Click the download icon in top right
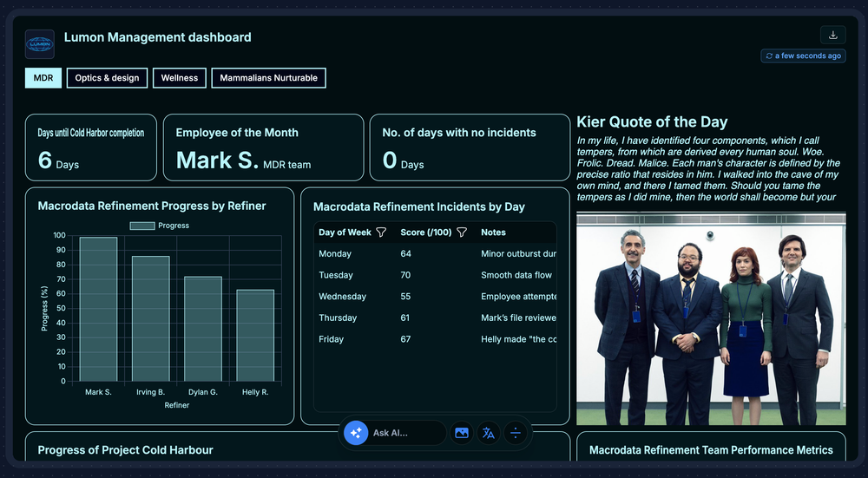Viewport: 868px width, 478px height. pyautogui.click(x=832, y=36)
